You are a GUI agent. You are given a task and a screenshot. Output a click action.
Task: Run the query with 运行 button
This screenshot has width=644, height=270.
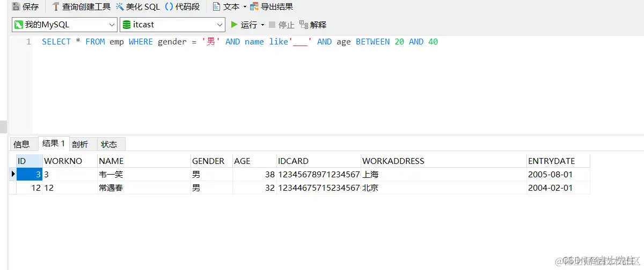pyautogui.click(x=244, y=25)
